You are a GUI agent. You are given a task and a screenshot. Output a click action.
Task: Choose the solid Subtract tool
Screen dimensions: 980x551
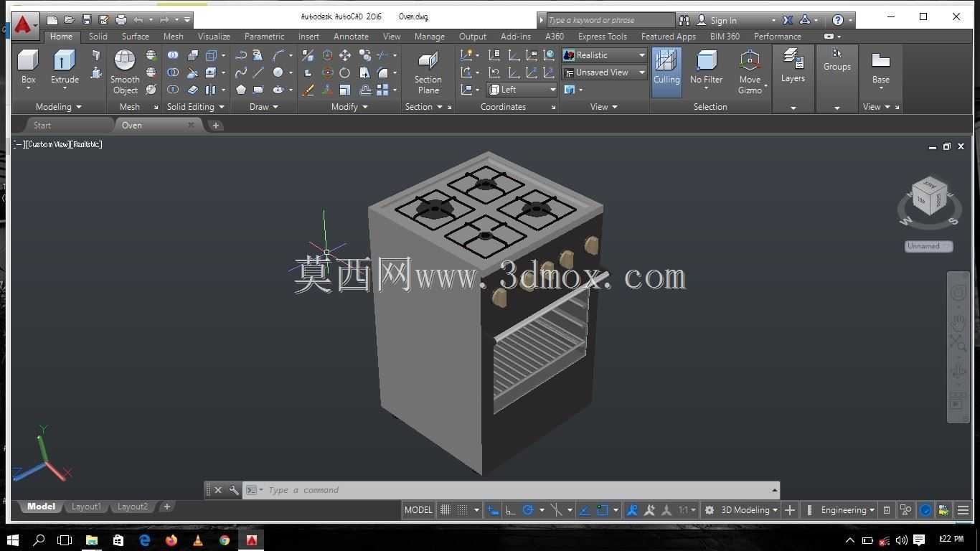tap(173, 72)
